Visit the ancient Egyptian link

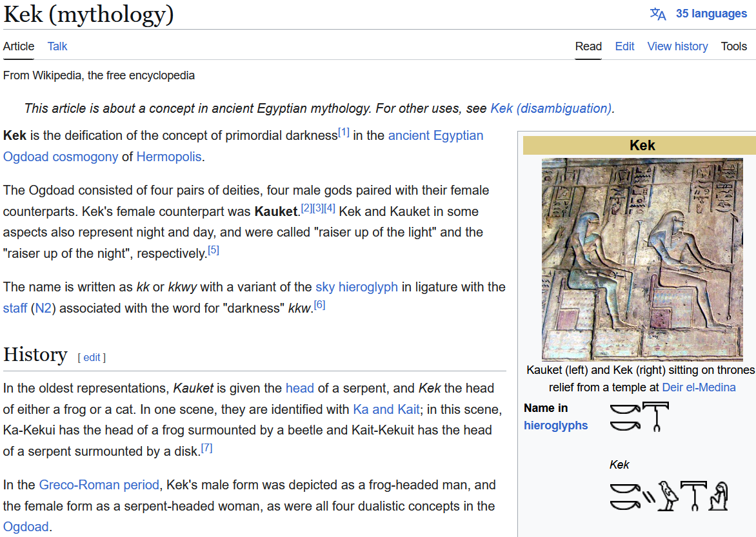[435, 135]
